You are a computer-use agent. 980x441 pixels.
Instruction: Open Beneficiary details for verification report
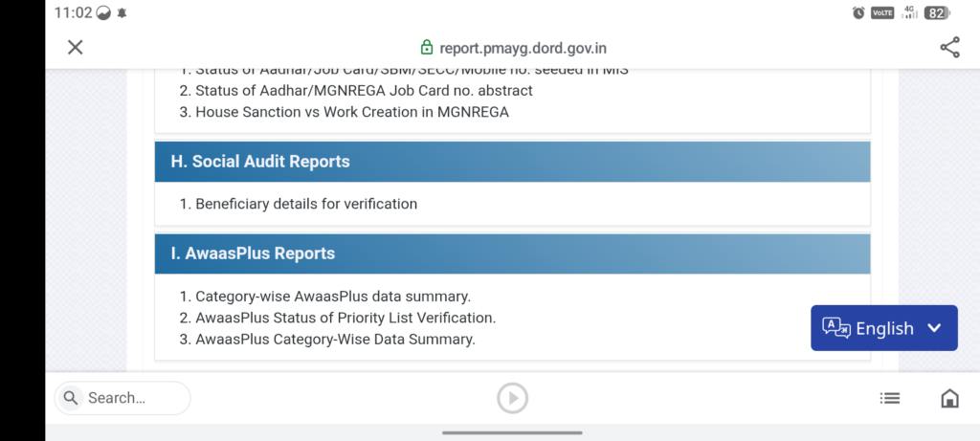pos(306,204)
